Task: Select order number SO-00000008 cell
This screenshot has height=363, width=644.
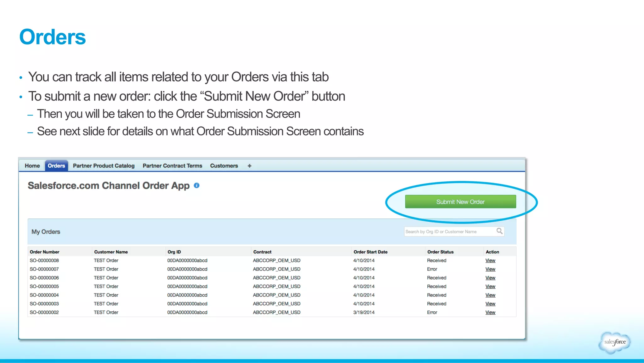Action: (44, 260)
